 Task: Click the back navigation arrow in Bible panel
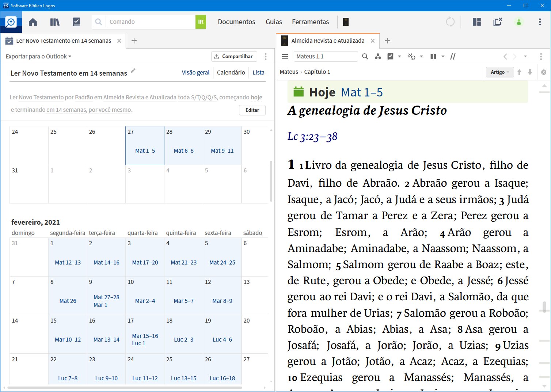pyautogui.click(x=505, y=57)
